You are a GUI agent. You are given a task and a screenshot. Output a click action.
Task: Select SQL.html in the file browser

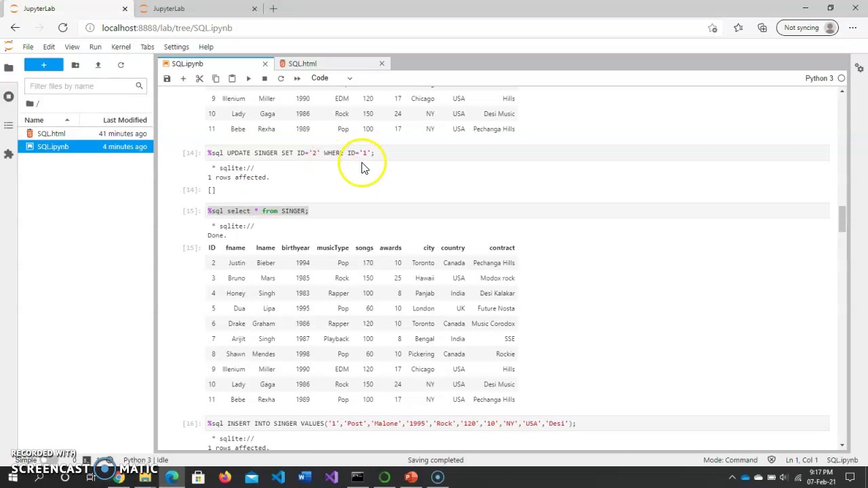[86, 134]
